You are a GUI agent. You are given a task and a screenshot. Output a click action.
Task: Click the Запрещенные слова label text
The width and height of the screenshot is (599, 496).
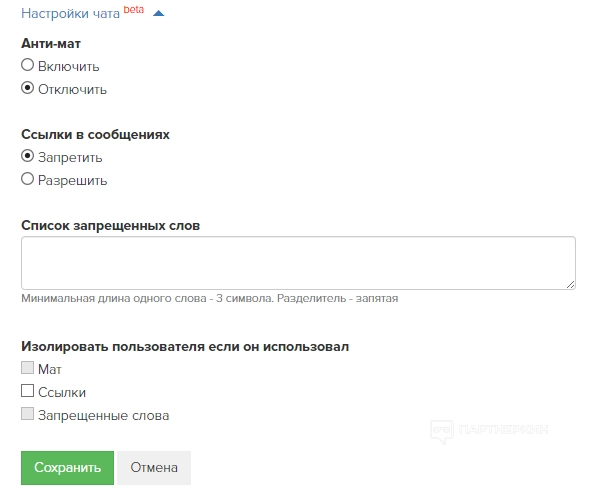pos(104,416)
